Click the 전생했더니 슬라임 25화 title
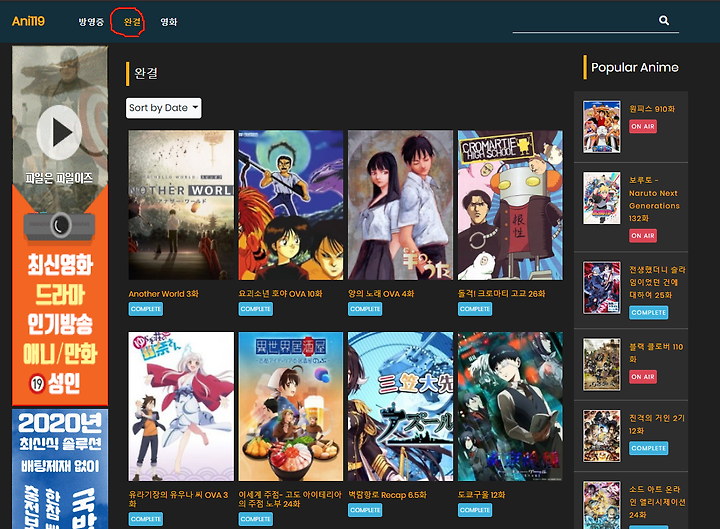The height and width of the screenshot is (529, 720). [657, 282]
